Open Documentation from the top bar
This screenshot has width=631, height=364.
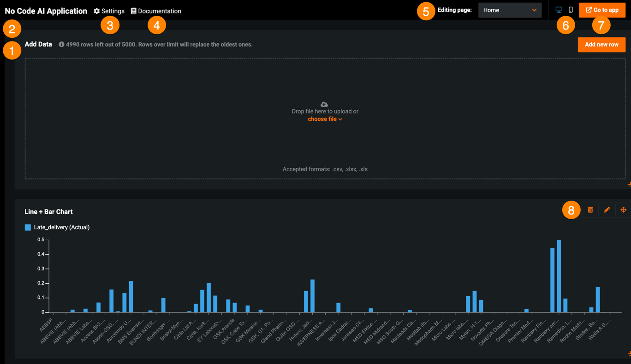click(x=156, y=11)
